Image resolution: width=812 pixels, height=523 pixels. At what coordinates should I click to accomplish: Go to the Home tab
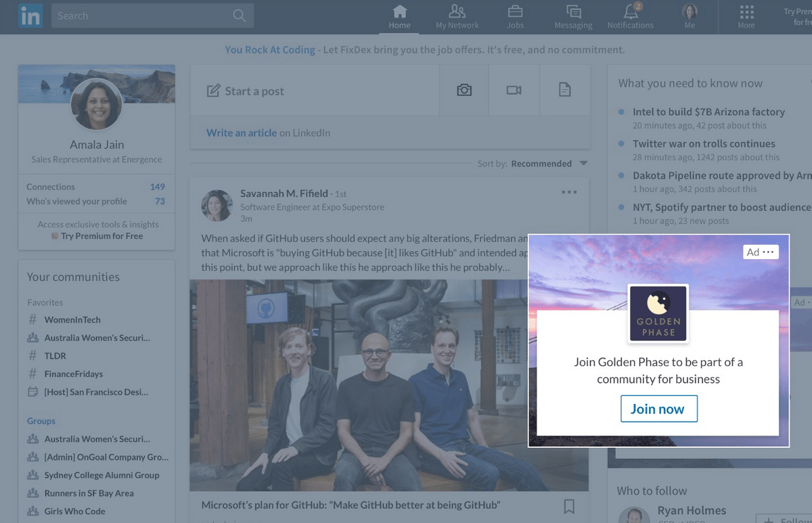[399, 17]
